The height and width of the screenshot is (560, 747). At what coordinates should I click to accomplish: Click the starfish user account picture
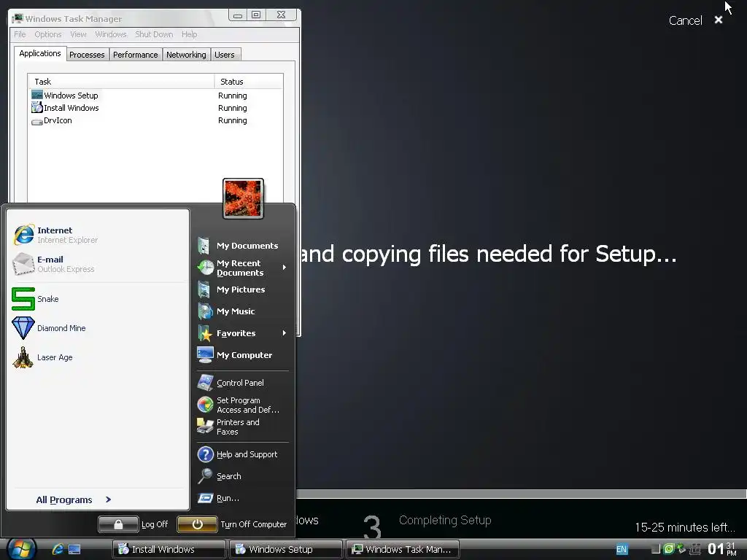[243, 198]
